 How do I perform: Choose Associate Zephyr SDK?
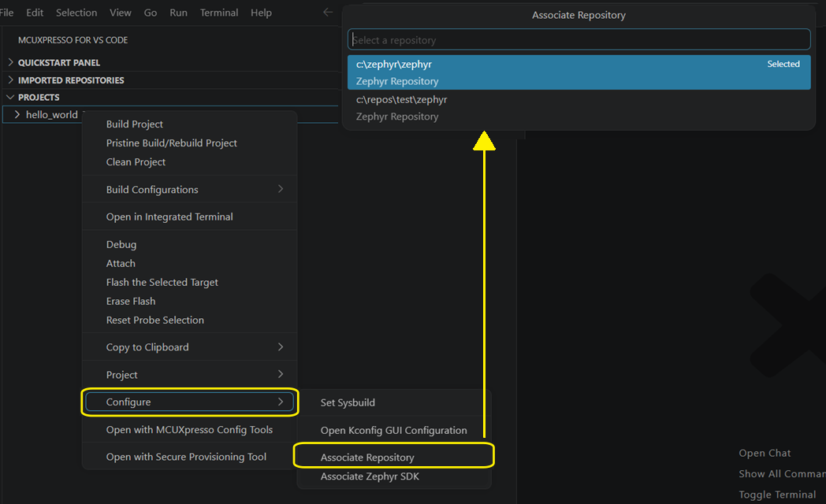point(394,476)
